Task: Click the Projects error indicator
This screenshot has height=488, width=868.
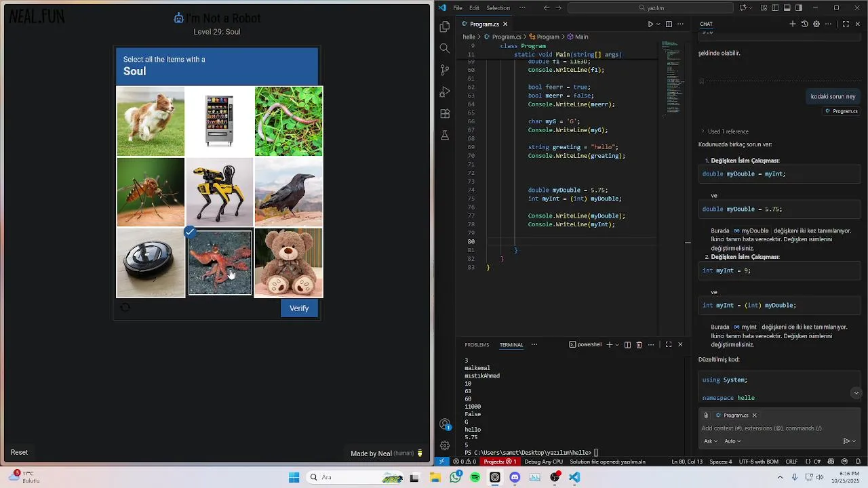Action: [500, 462]
